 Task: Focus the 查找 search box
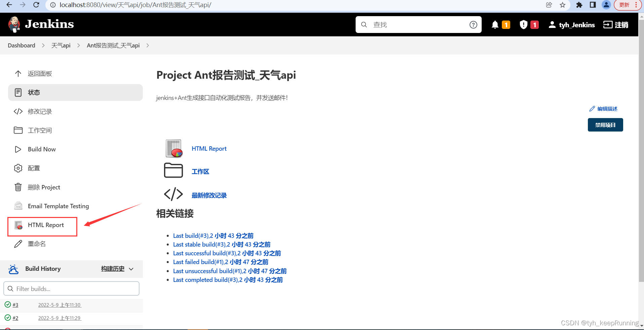(418, 25)
